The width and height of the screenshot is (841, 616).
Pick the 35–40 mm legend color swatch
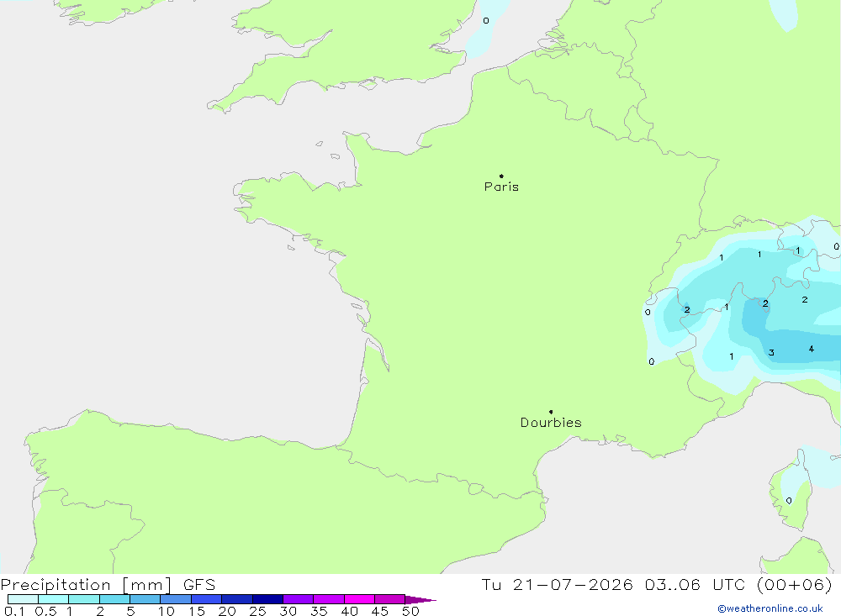coord(329,599)
